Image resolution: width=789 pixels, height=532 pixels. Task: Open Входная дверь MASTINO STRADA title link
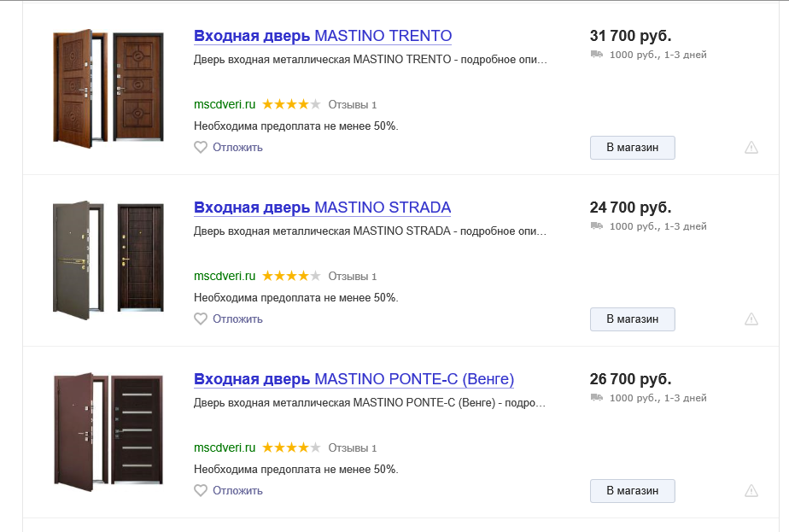pos(322,208)
